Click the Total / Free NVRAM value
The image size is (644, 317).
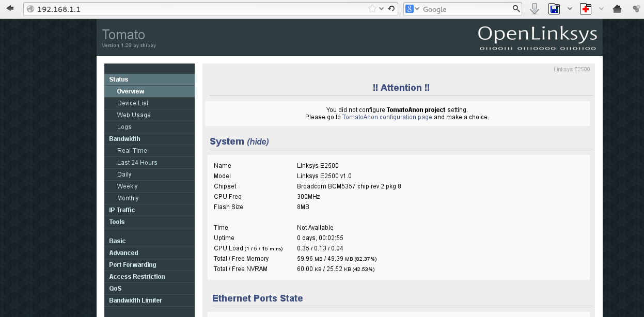(336, 269)
